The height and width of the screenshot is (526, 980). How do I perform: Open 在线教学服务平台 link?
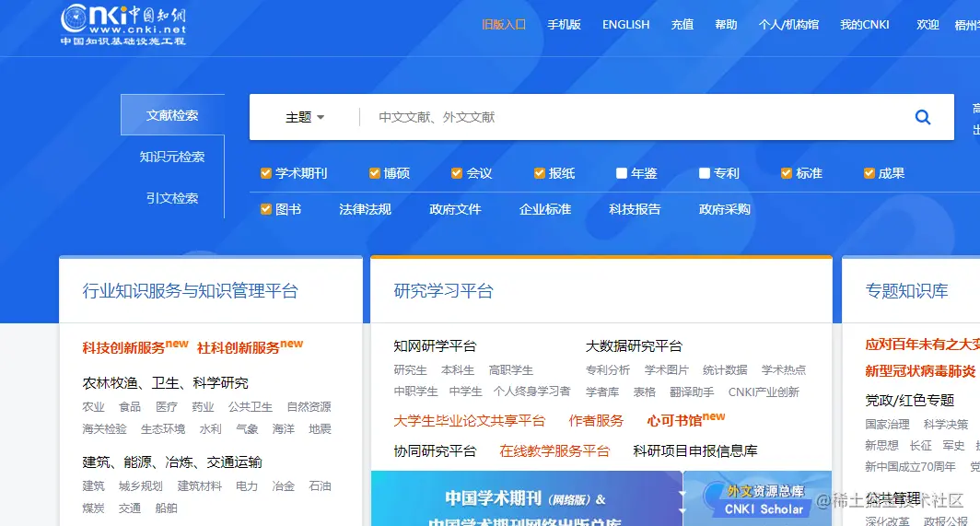[554, 450]
